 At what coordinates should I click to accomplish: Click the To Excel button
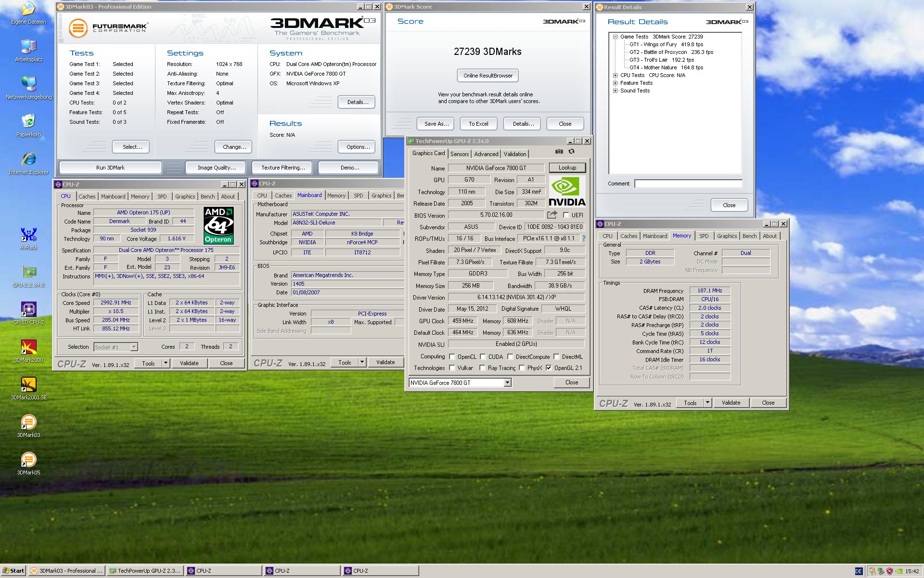pos(478,124)
